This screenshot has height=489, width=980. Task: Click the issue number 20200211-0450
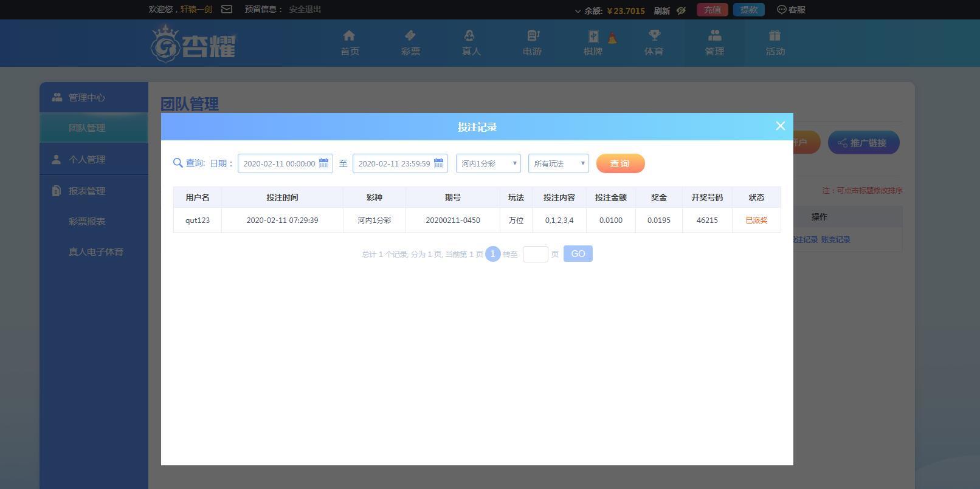point(453,220)
